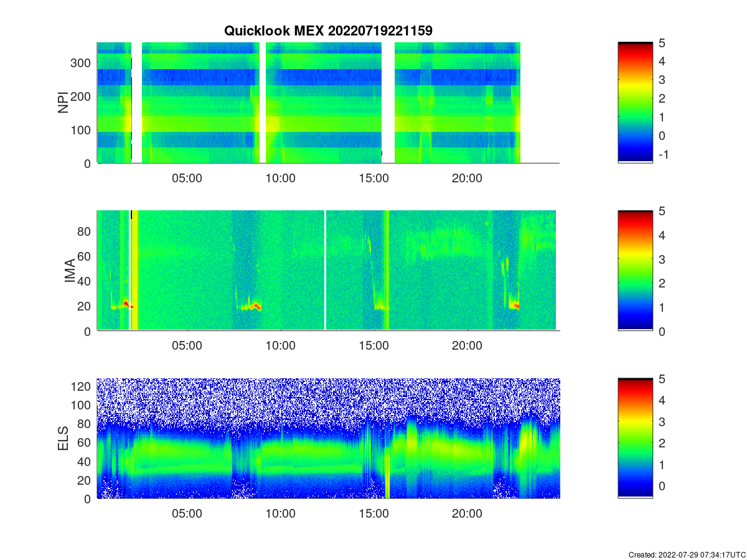Click the NPI panel colorbar
Screen dimensions: 747x560
635,103
